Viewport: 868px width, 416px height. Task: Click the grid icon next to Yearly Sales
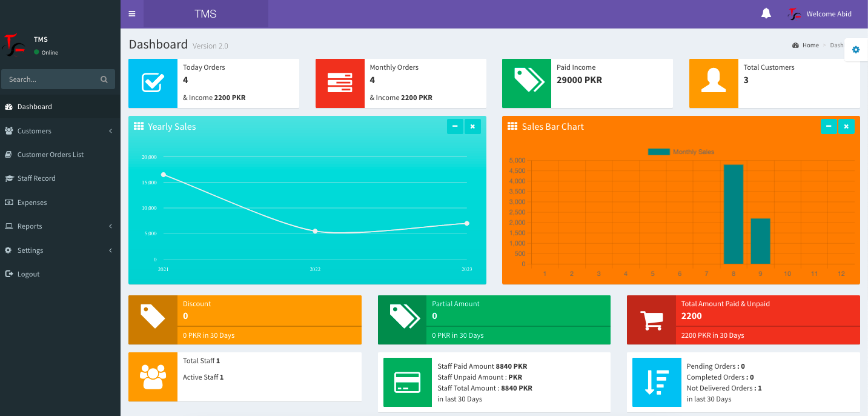coord(139,126)
